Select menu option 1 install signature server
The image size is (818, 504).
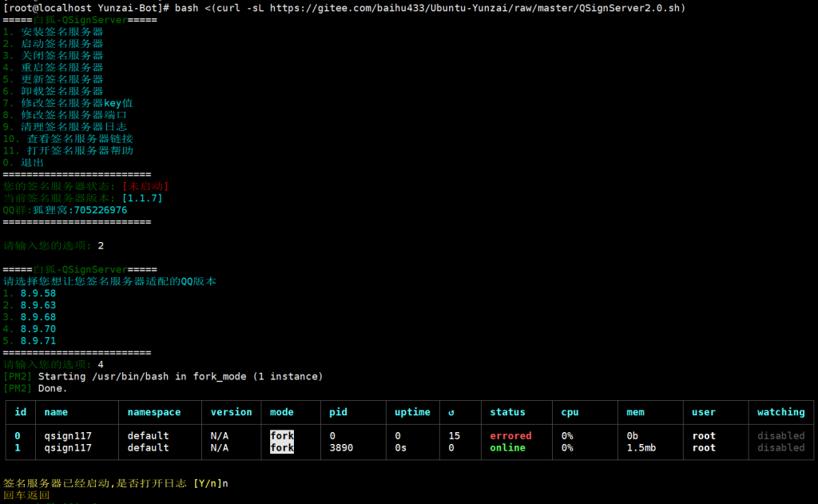point(53,32)
